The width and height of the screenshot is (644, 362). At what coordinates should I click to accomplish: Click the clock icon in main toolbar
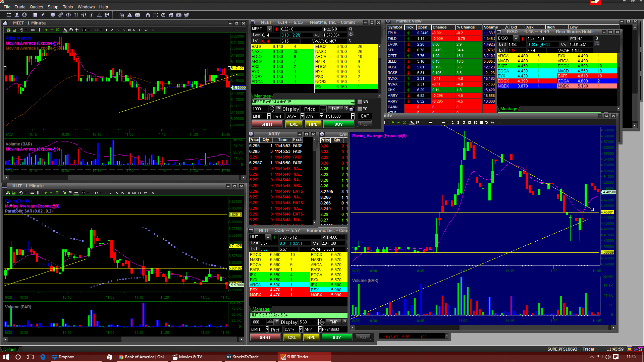(53, 15)
